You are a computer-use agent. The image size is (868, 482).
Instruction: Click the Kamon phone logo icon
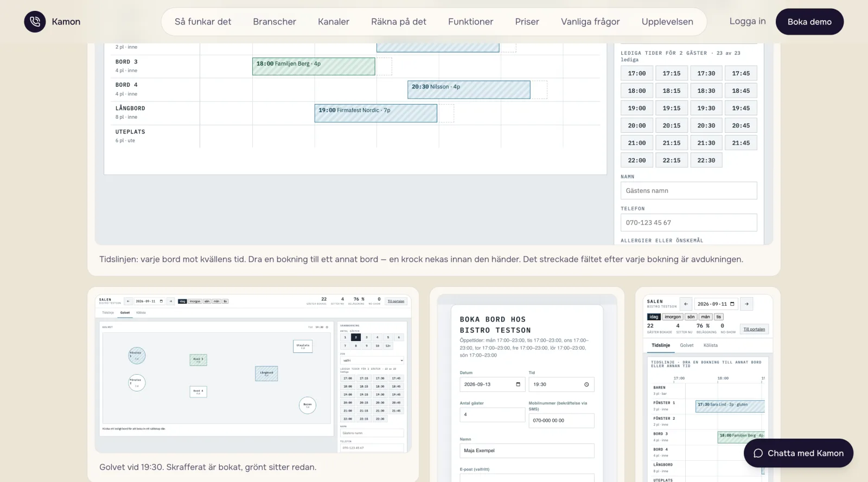[x=35, y=22]
